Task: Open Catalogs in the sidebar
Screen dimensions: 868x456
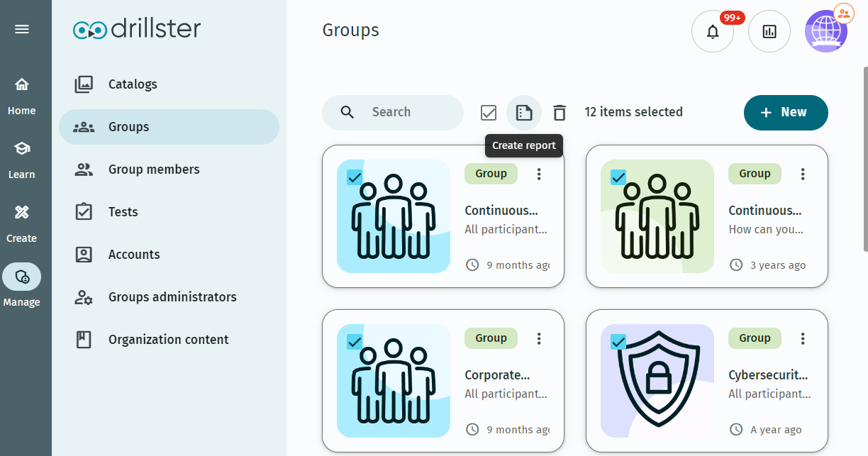Action: point(169,84)
